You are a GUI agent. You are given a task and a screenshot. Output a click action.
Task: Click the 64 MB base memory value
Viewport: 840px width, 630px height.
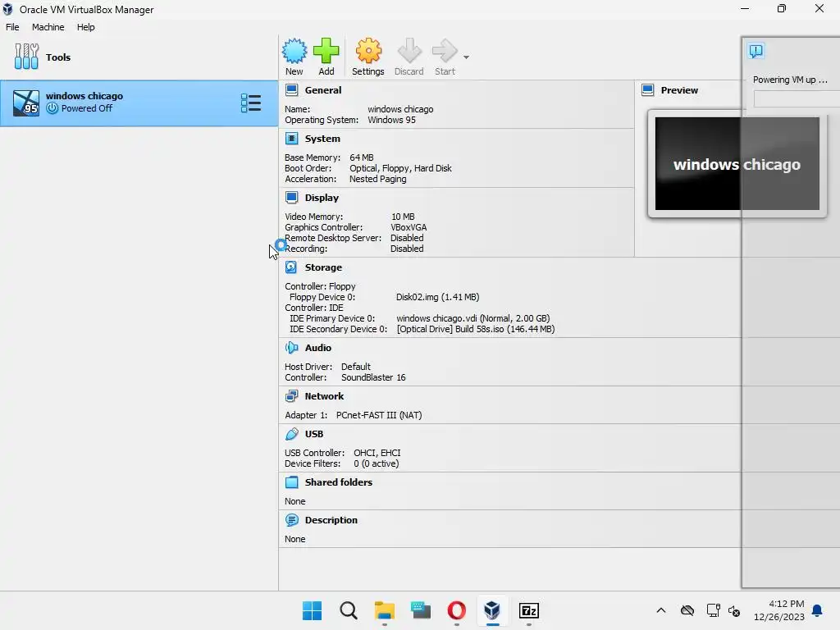coord(362,157)
